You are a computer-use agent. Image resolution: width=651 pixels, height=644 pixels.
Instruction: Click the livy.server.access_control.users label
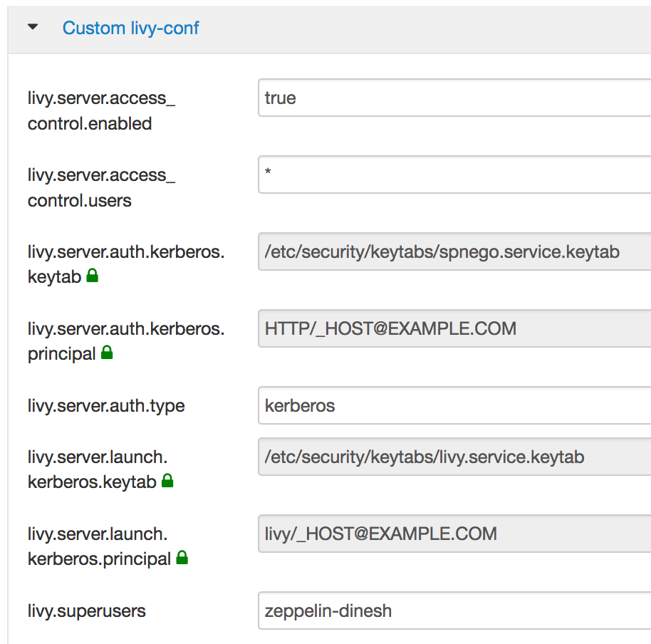100,187
